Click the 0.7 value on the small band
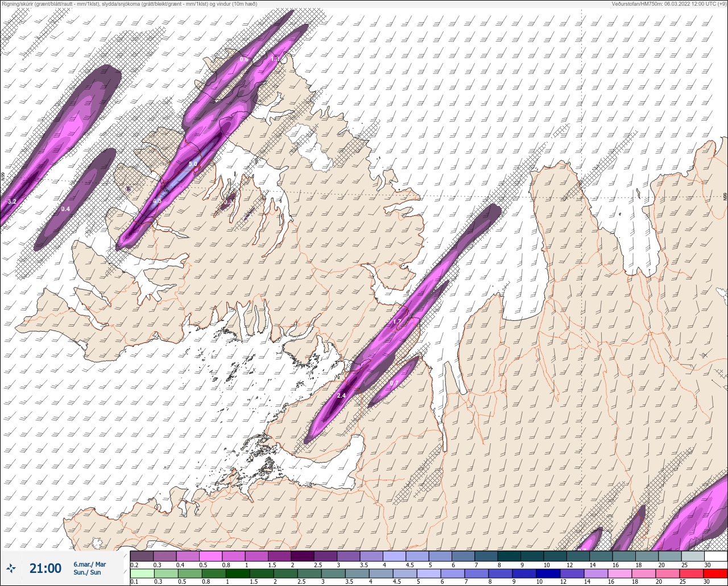The image size is (728, 586). [x=393, y=383]
